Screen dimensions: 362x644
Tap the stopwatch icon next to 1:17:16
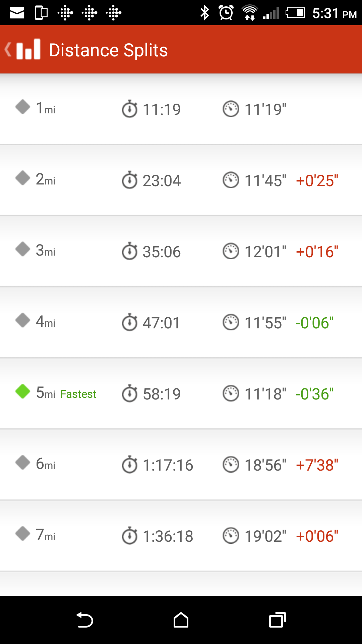[x=130, y=465]
